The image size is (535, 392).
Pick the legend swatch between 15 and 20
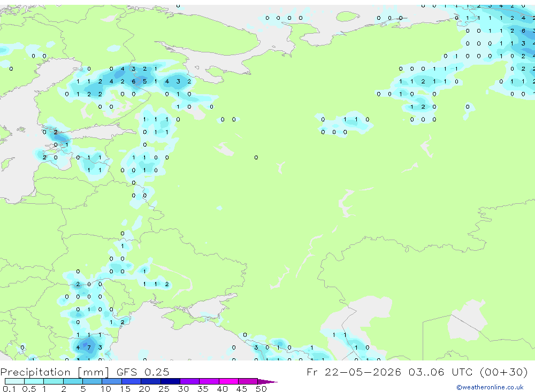click(131, 381)
